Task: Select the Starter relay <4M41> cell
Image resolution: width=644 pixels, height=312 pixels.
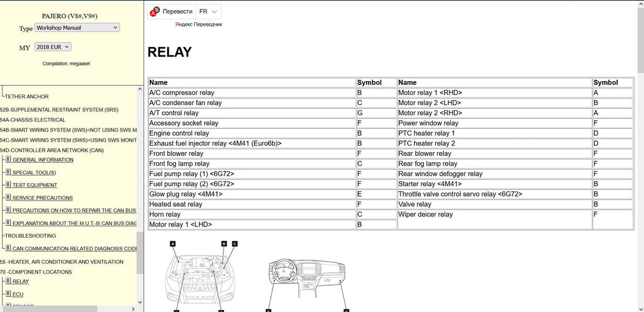Action: (494, 184)
